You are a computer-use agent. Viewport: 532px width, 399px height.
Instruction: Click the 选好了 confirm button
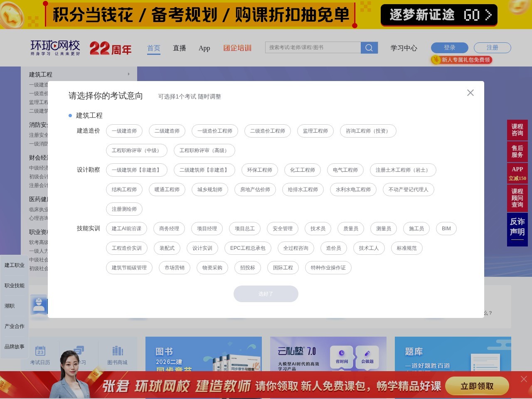pos(266,294)
